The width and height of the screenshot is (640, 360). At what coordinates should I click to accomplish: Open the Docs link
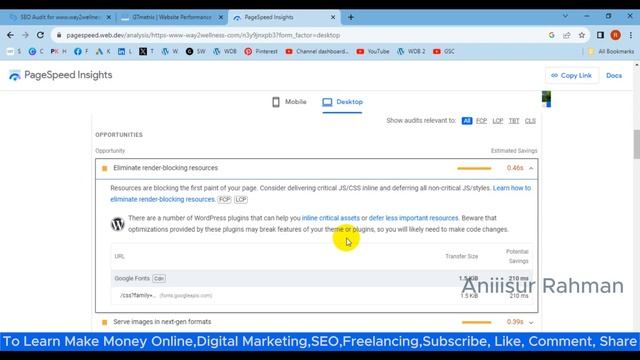click(x=614, y=76)
